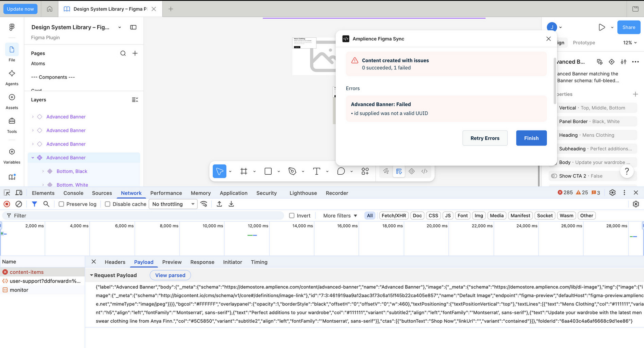The width and height of the screenshot is (644, 348).
Task: Open the Variables sidebar panel
Action: tap(12, 156)
